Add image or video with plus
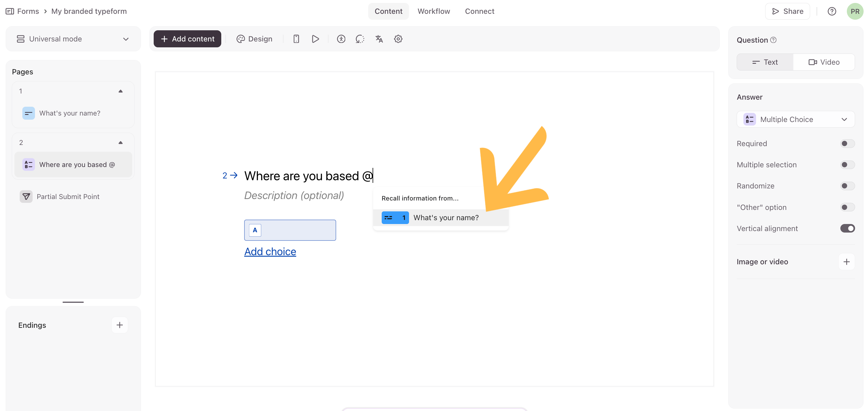Screen dimensions: 868x411 pos(846,262)
